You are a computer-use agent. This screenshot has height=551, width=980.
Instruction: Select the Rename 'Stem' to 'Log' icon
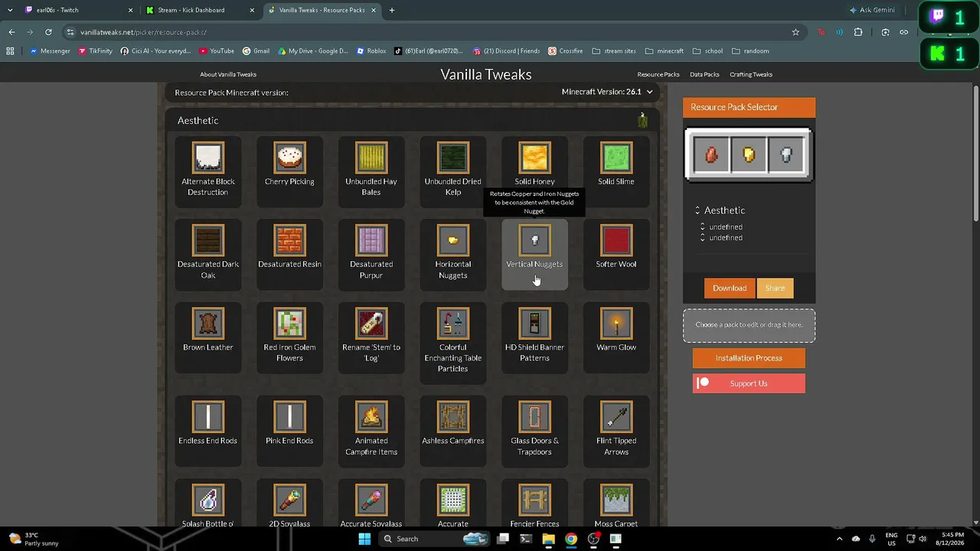pos(371,324)
